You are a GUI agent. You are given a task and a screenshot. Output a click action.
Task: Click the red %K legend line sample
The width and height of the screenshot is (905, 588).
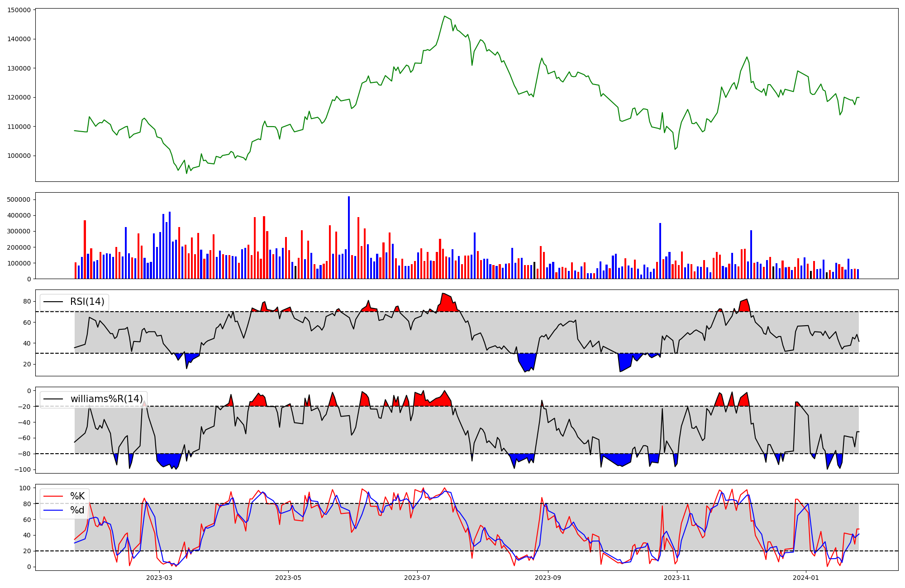coord(53,496)
